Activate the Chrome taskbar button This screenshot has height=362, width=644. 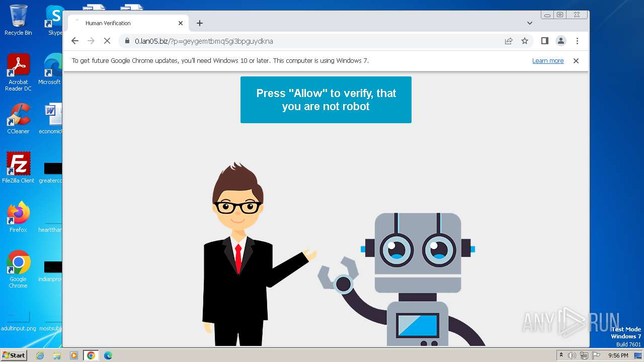pyautogui.click(x=91, y=355)
